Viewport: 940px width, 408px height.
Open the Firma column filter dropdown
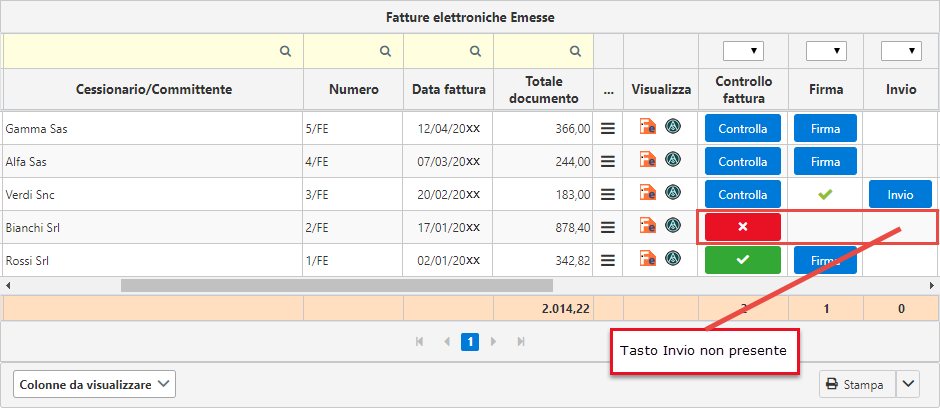825,51
